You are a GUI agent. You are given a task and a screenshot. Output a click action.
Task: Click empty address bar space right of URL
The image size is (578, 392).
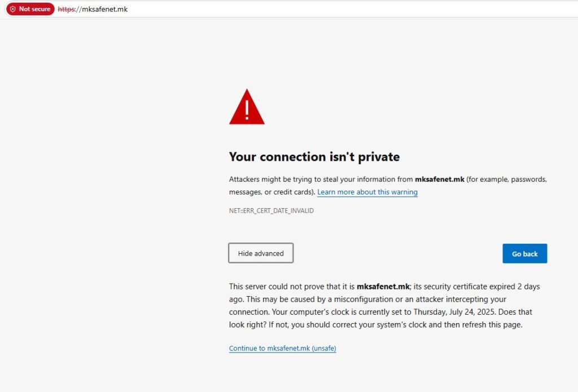[x=350, y=9]
